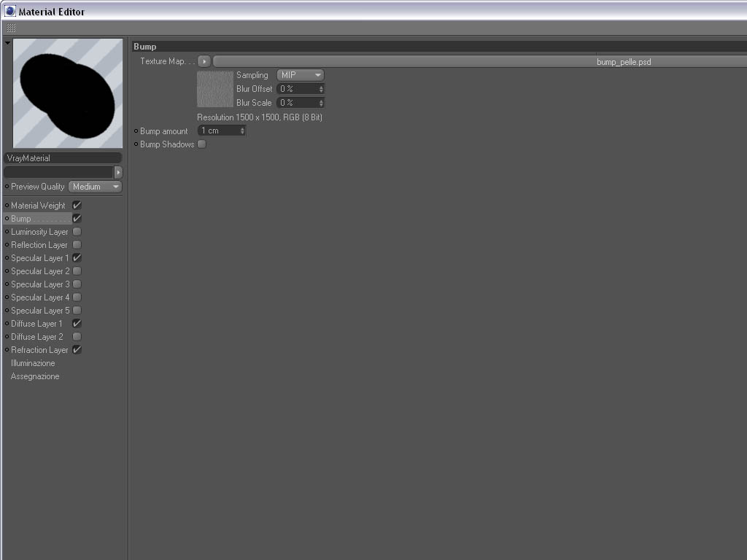
Task: Enable the Diffuse Layer 2 checkbox
Action: pyautogui.click(x=77, y=337)
